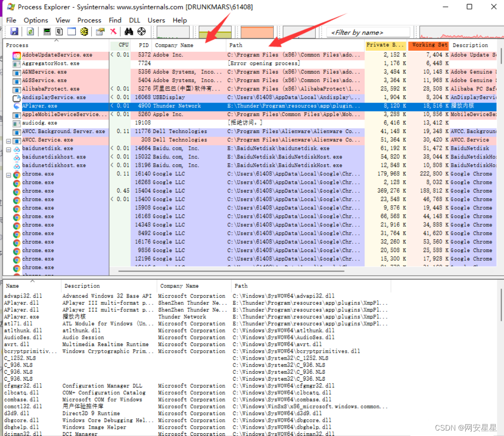The image size is (504, 436).
Task: Sort lower pane by Path header
Action: point(311,286)
